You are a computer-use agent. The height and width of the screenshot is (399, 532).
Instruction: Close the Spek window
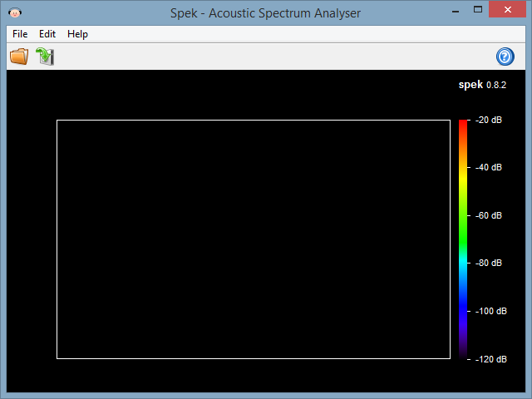tap(508, 13)
